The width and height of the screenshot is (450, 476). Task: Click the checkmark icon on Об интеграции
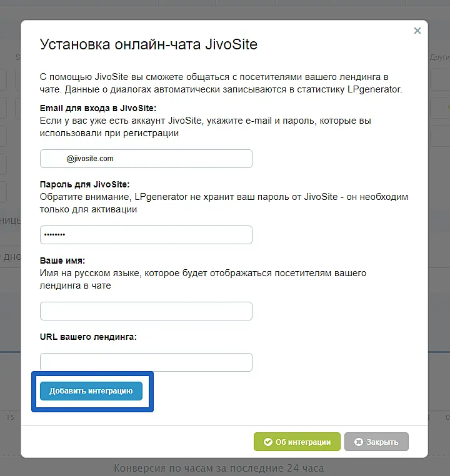click(267, 442)
